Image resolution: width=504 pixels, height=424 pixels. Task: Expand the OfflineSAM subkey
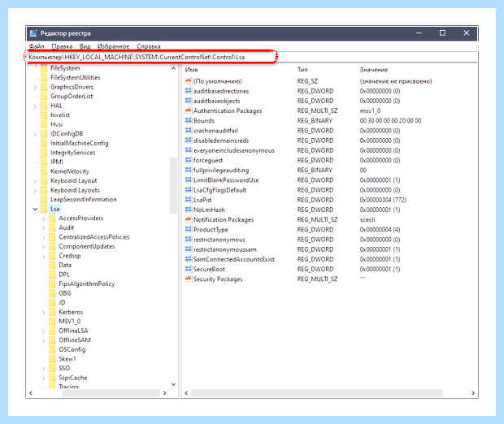tap(43, 340)
